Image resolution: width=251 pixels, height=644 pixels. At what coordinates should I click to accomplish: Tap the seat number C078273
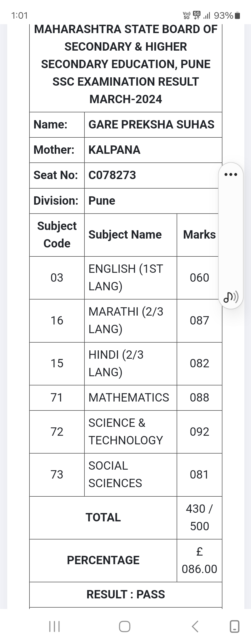pos(112,175)
